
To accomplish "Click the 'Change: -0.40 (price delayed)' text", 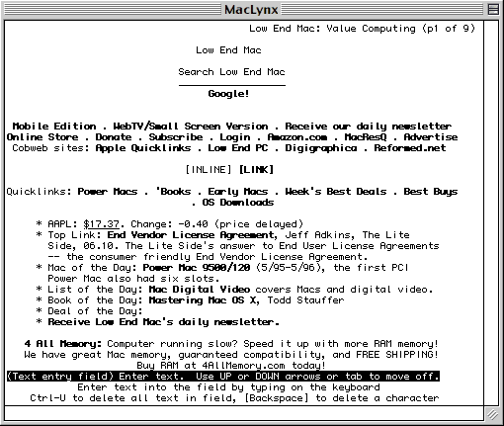I will (x=217, y=224).
